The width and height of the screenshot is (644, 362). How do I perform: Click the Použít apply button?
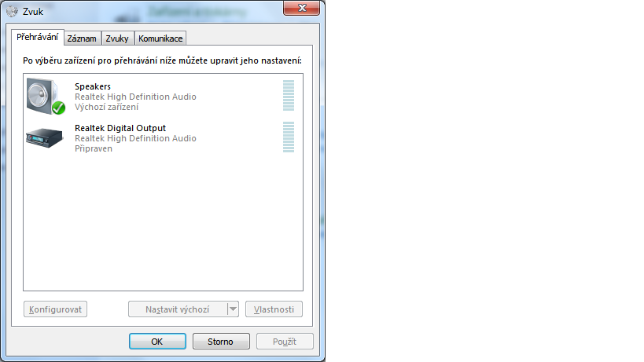point(285,341)
